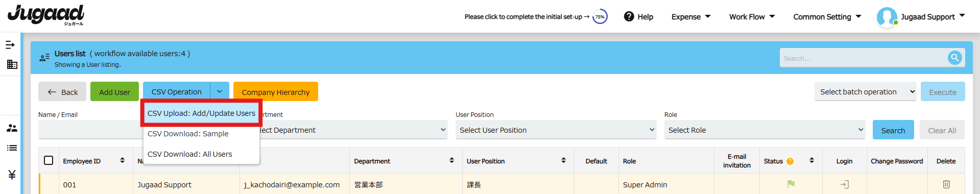Click the delete trash icon for user 001
This screenshot has width=980, height=194.
point(946,184)
